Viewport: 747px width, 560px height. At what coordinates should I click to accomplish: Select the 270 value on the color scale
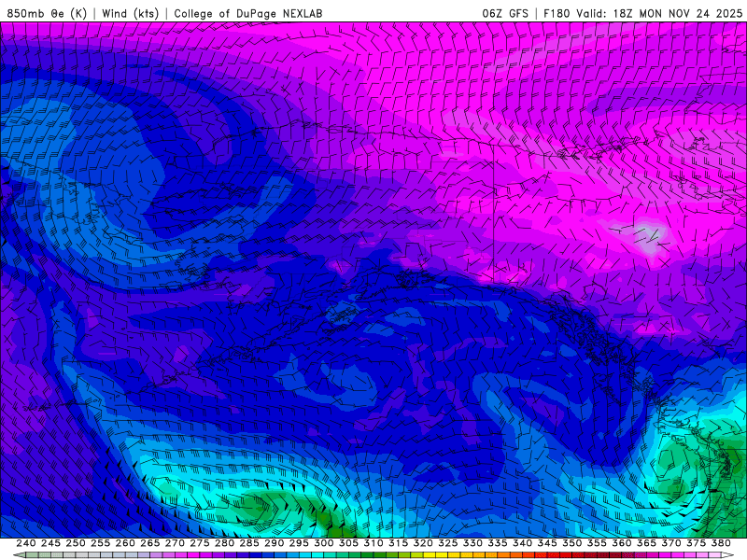(x=175, y=543)
